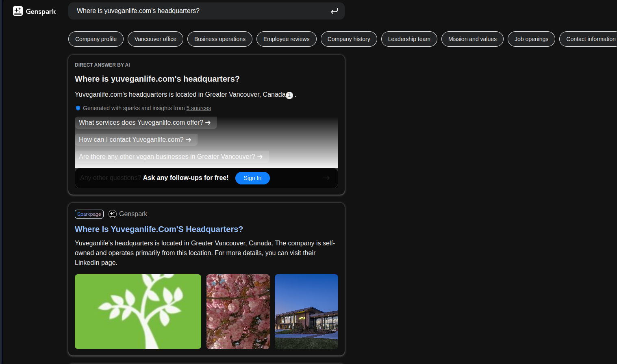Select the Business operations chip

(220, 39)
